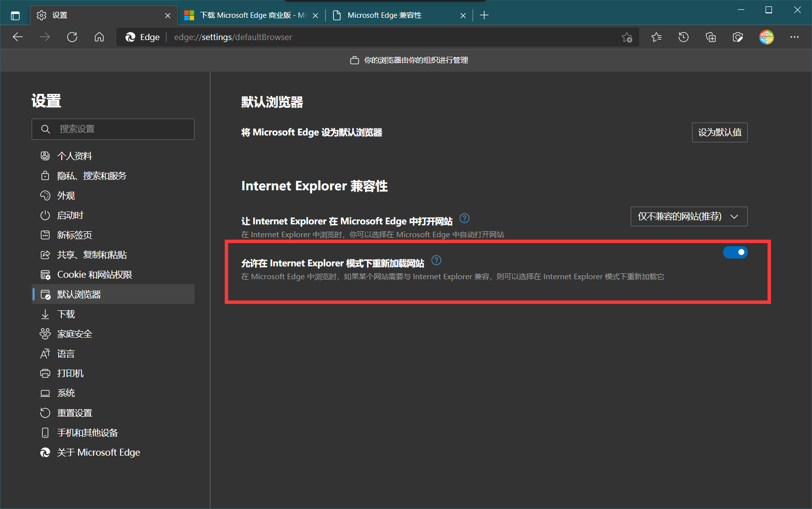The width and height of the screenshot is (812, 509).
Task: Open 语言 settings section
Action: tap(113, 354)
